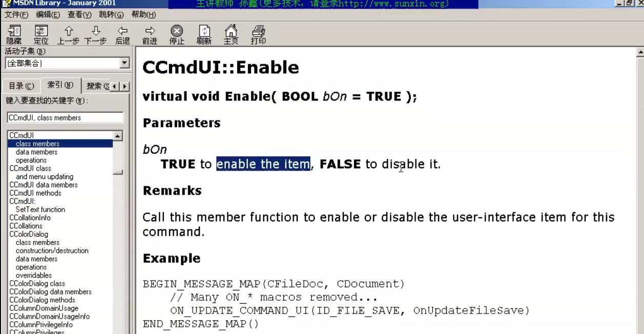Viewport: 644px width, 334px height.
Task: Navigate back using the 后退 icon
Action: coord(122,34)
